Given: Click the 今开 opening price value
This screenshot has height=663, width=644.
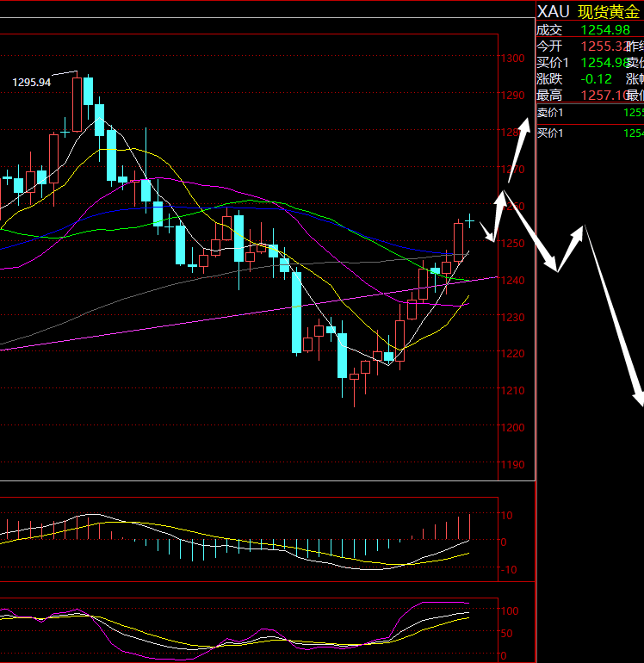Looking at the screenshot, I should [603, 46].
